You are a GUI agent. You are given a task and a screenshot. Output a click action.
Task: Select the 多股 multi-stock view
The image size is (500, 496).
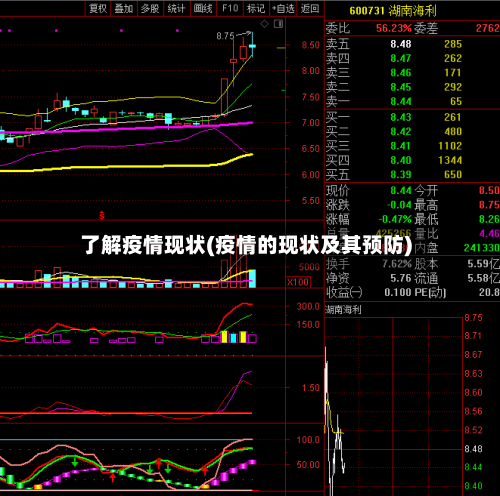[x=150, y=8]
